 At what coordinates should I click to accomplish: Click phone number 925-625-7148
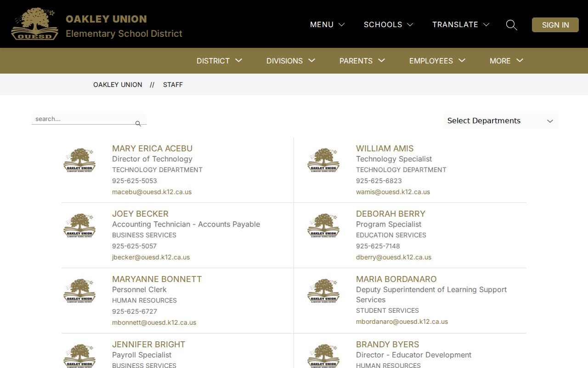378,246
